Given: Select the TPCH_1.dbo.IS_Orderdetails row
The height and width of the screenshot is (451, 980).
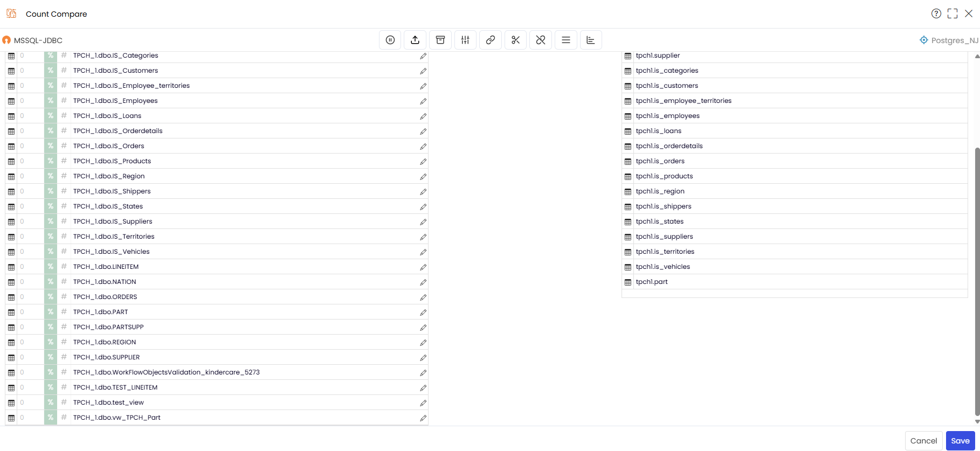Looking at the screenshot, I should point(217,131).
